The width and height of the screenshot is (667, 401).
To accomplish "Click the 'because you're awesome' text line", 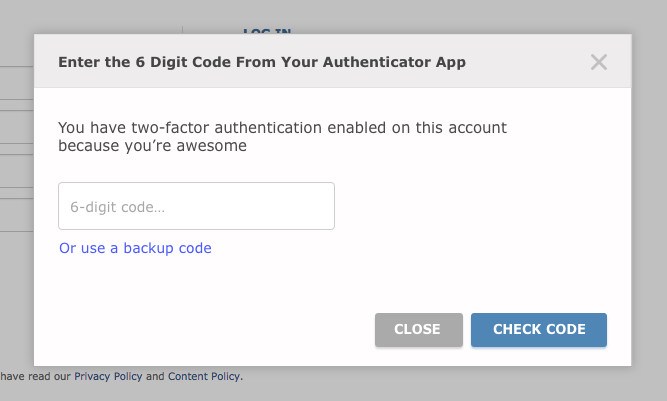I will click(x=152, y=146).
